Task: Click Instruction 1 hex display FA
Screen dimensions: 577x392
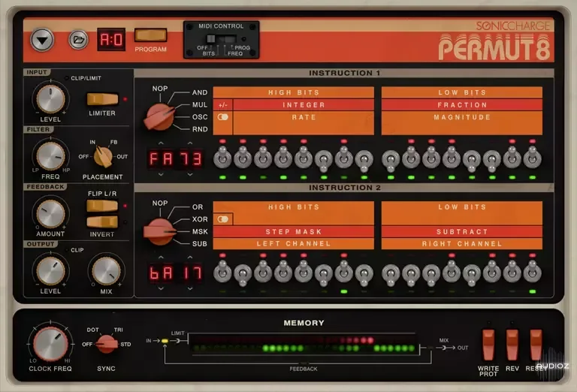Action: 161,159
